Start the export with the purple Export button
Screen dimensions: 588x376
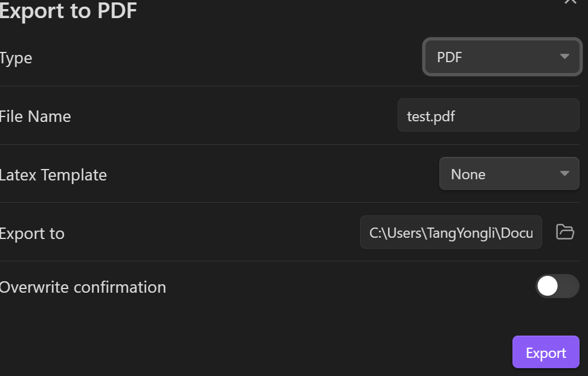pos(546,352)
